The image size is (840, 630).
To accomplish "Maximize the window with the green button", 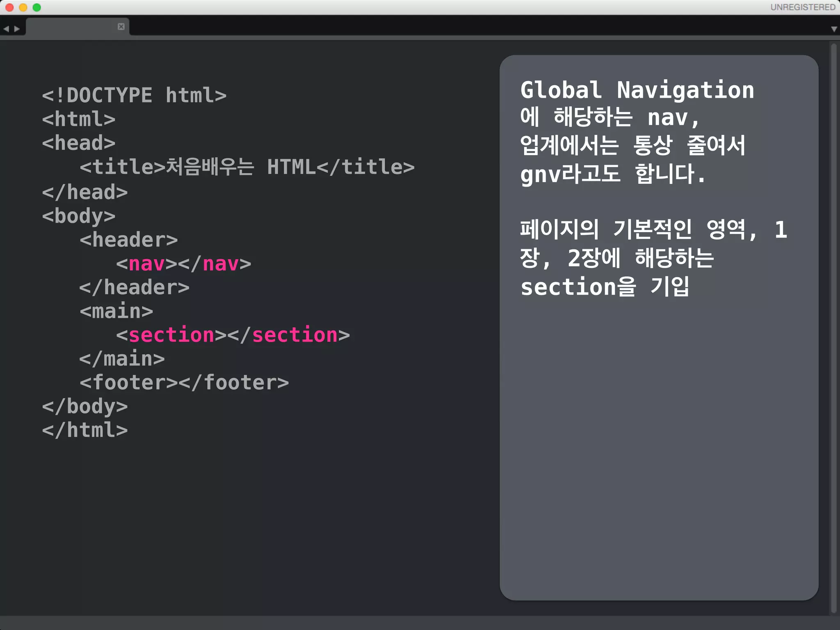I will [37, 7].
